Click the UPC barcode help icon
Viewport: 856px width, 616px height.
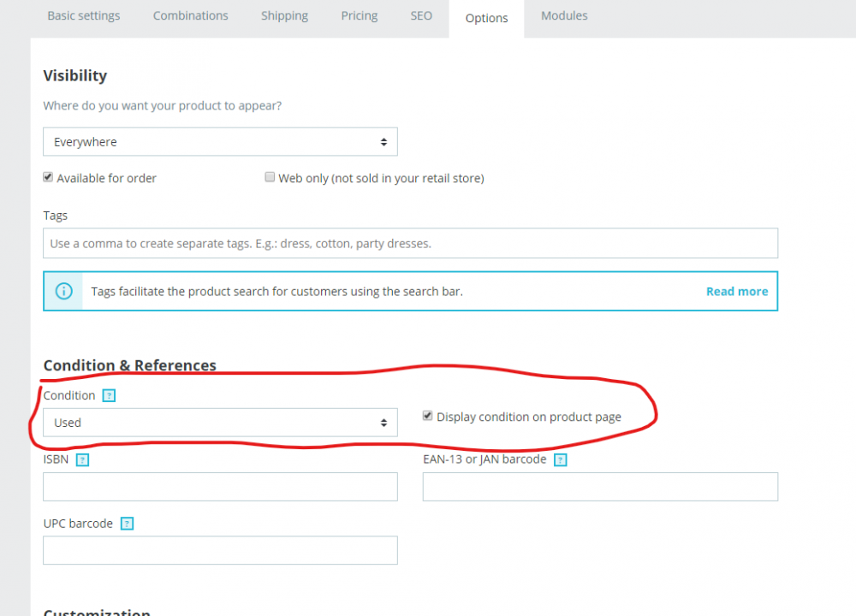[x=127, y=524]
